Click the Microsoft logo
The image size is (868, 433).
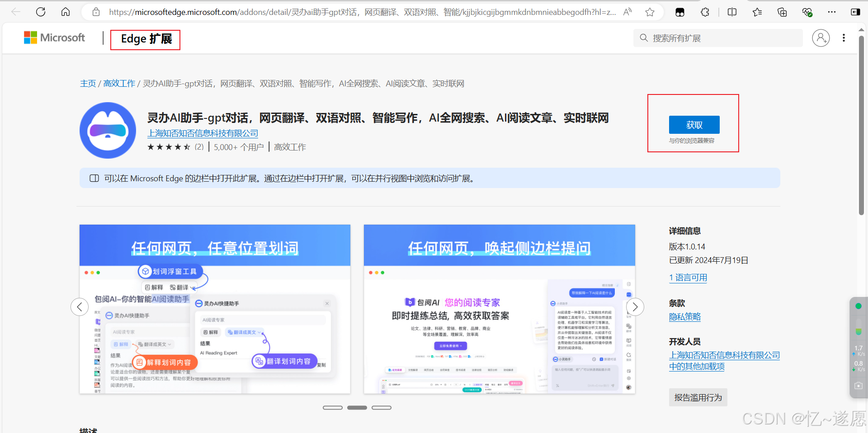(54, 38)
